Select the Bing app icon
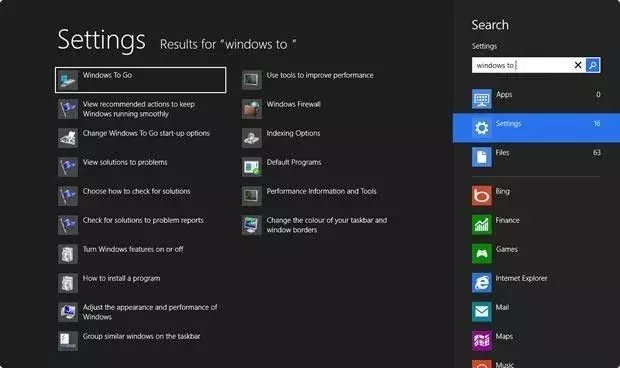This screenshot has height=368, width=620. tap(482, 196)
